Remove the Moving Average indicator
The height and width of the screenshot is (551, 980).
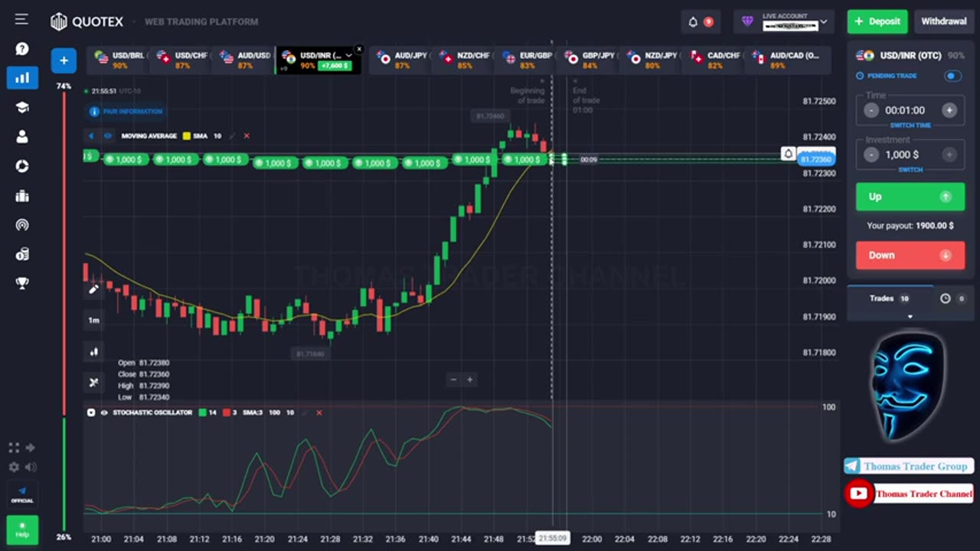pyautogui.click(x=247, y=136)
